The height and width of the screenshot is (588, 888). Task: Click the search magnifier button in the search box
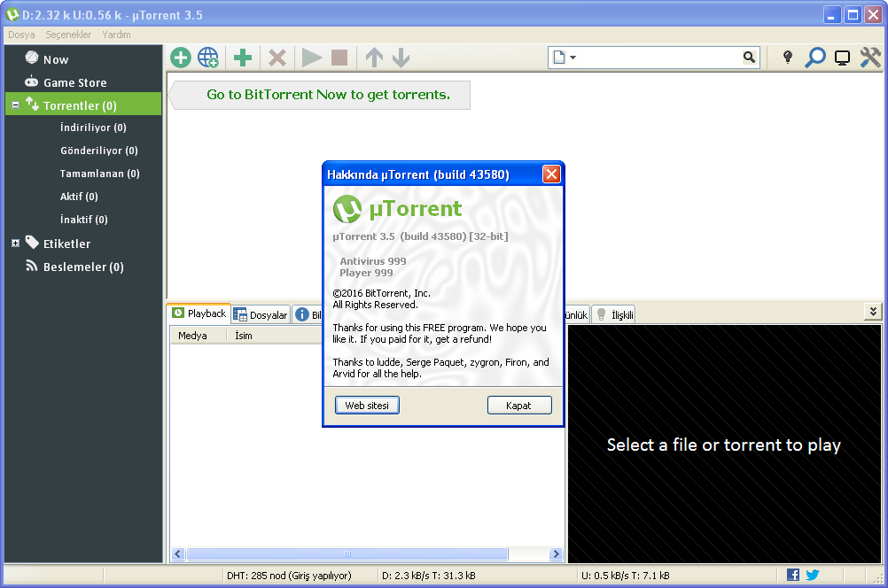click(749, 58)
